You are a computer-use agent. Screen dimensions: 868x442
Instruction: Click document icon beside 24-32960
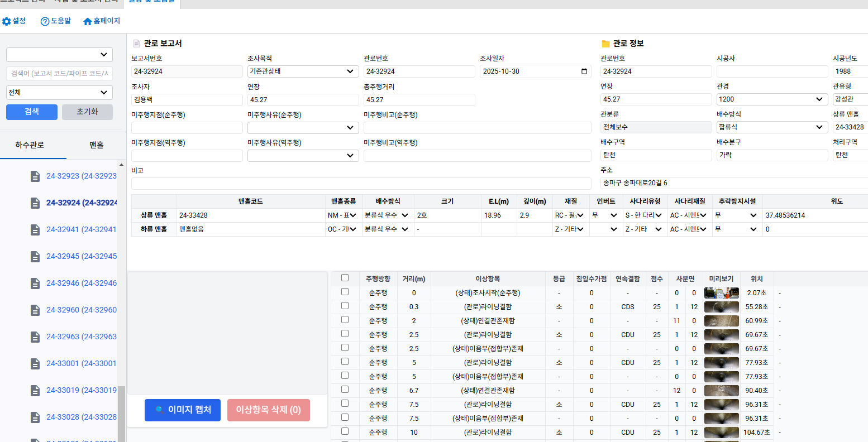click(35, 310)
